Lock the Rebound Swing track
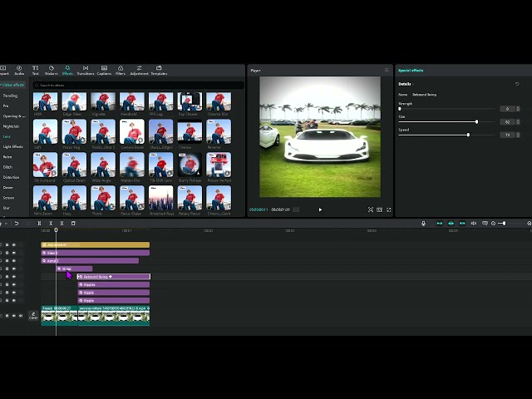 (x=7, y=277)
